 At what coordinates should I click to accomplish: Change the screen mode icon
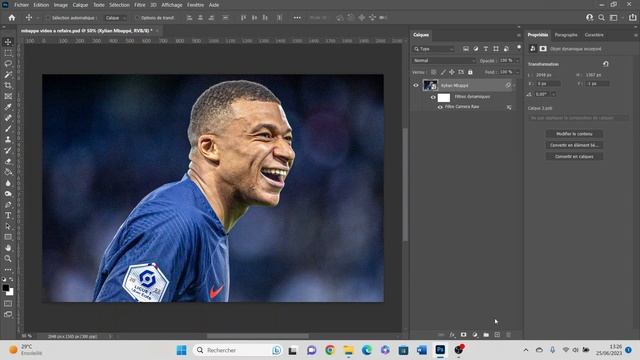(8, 314)
